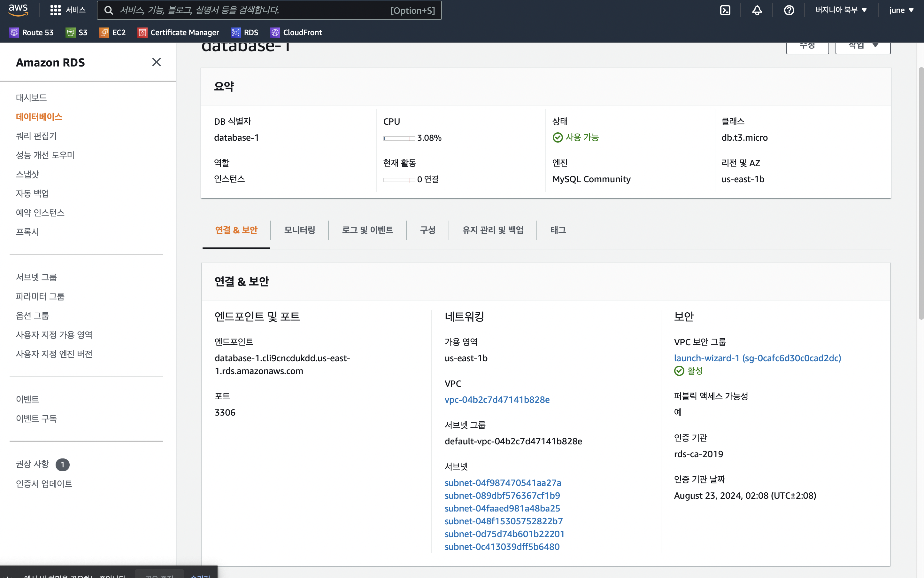This screenshot has height=578, width=924.
Task: Open 파라미터 그룹 in the sidebar
Action: coord(40,296)
